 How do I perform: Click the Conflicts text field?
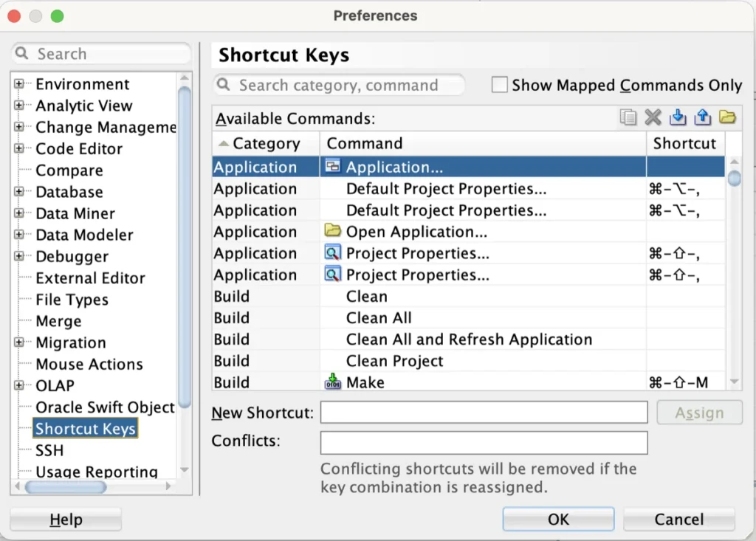point(484,442)
